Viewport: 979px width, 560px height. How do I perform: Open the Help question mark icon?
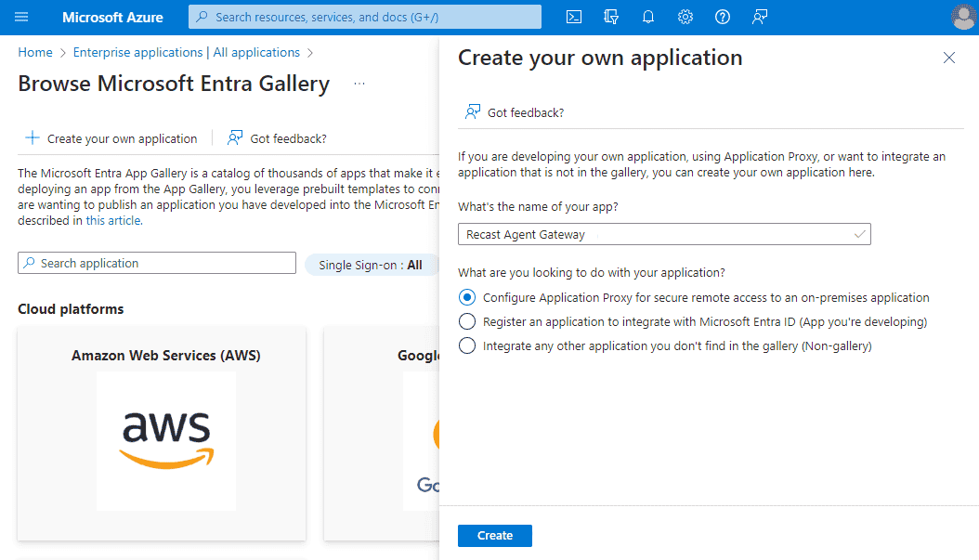click(723, 17)
